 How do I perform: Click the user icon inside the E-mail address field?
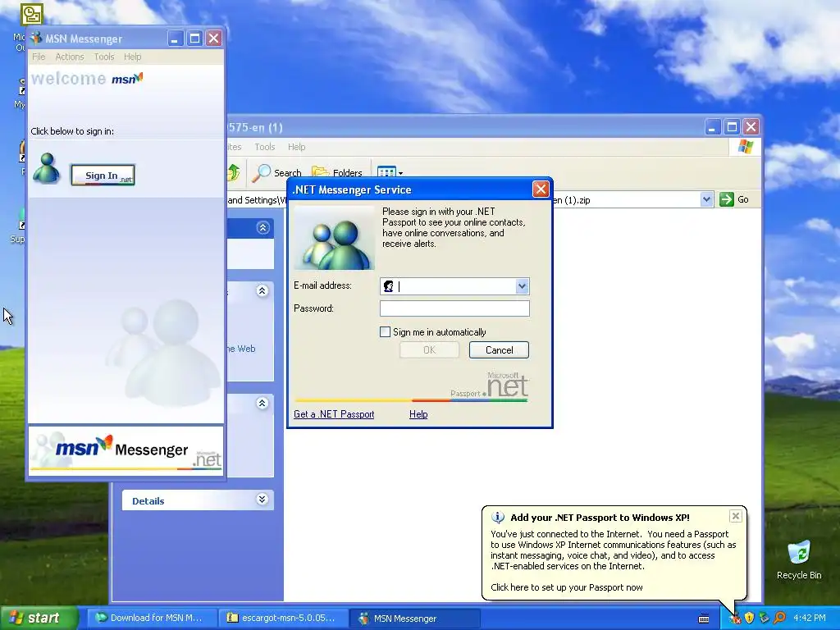coord(389,286)
